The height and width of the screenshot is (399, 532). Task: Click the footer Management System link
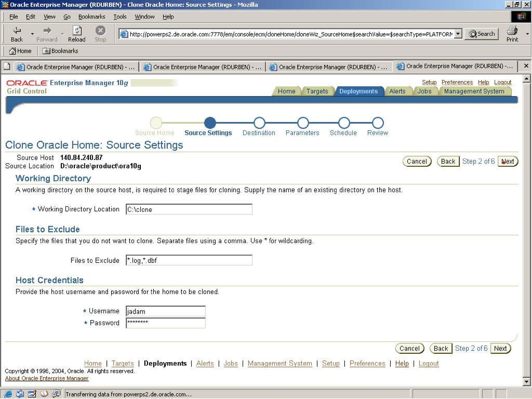280,363
